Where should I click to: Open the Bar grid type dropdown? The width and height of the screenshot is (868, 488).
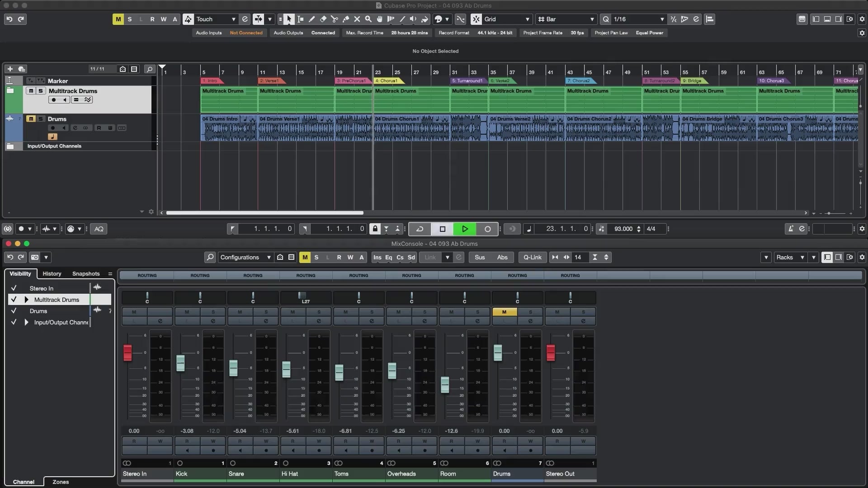tap(566, 19)
